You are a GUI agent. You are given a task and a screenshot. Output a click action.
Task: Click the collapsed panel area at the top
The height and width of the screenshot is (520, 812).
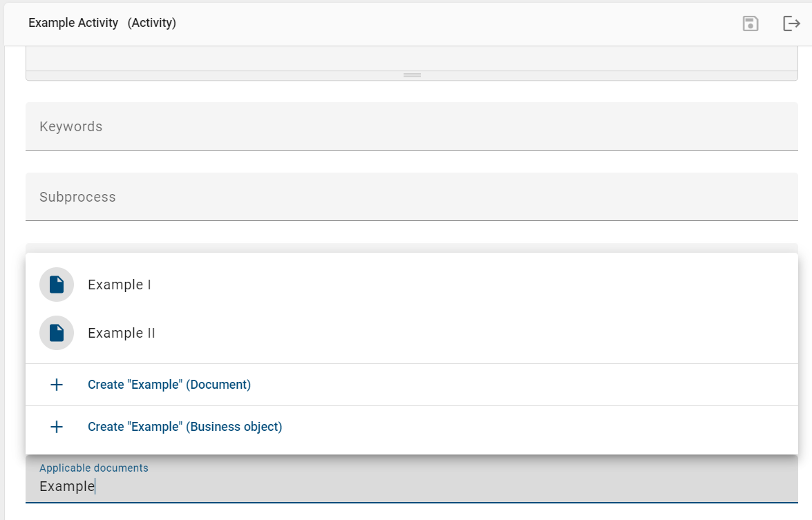click(x=412, y=59)
